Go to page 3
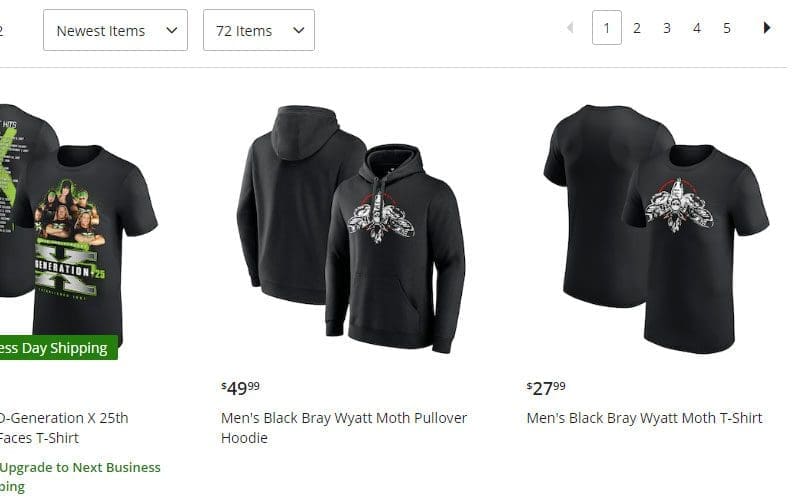The height and width of the screenshot is (500, 800). pyautogui.click(x=667, y=28)
